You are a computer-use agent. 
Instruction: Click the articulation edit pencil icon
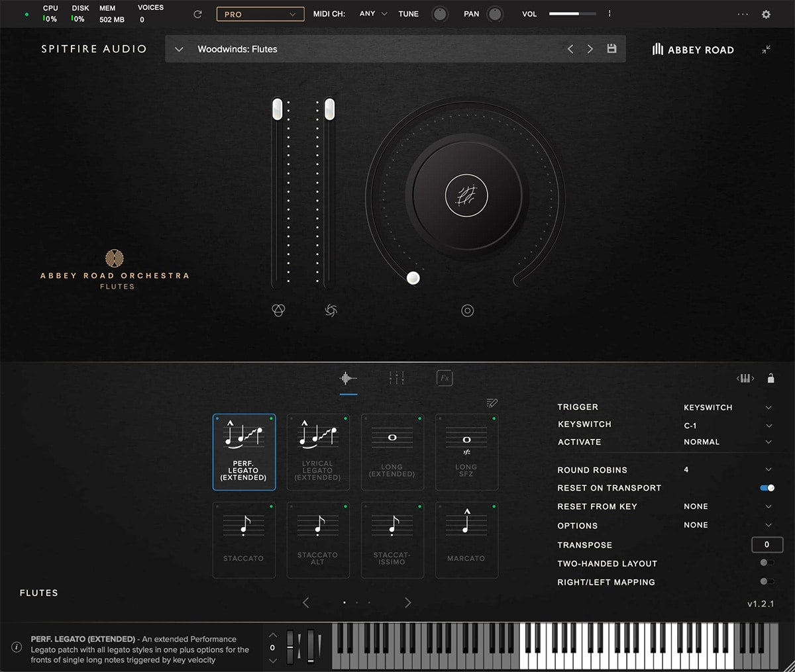click(492, 403)
